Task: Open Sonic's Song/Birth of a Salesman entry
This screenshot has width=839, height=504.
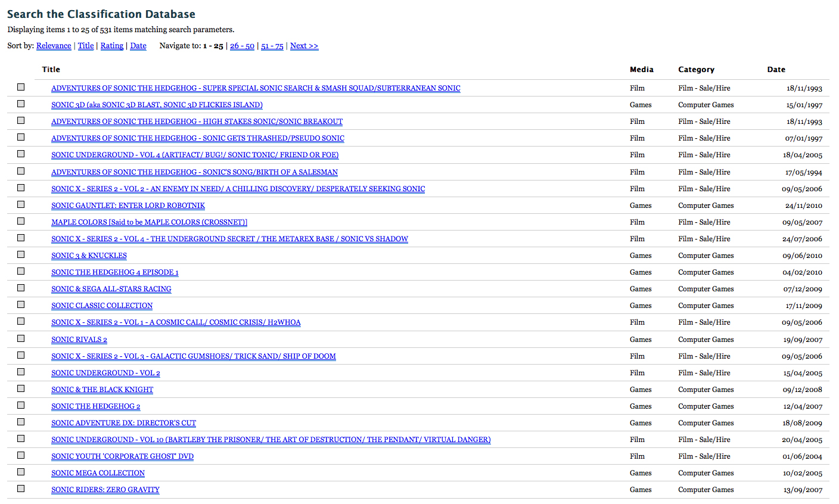Action: 194,172
